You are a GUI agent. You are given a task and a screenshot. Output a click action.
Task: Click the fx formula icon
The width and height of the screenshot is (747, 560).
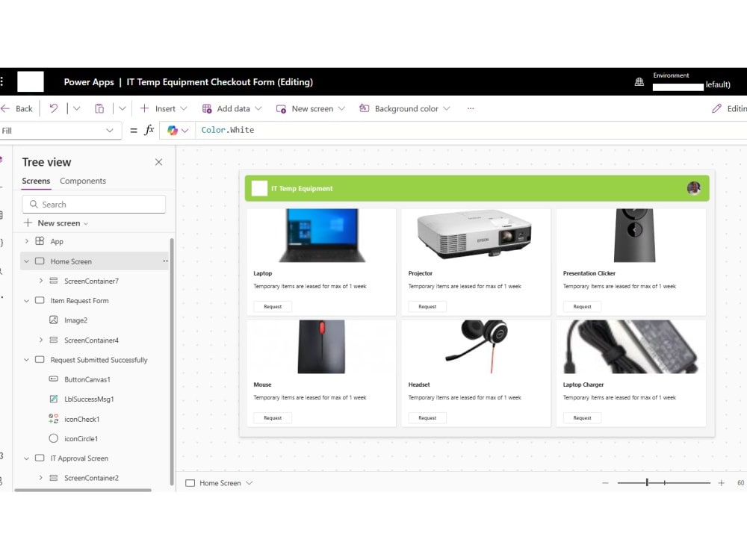coord(149,130)
